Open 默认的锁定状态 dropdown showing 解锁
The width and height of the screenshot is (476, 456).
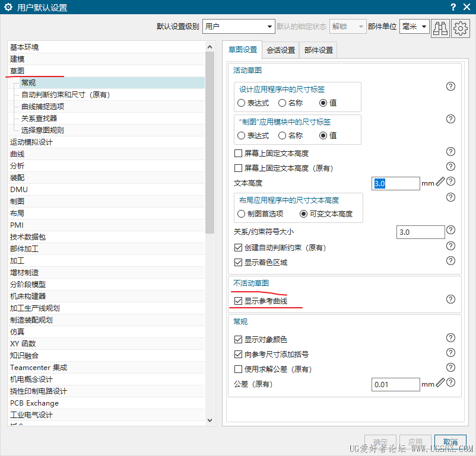(x=348, y=27)
